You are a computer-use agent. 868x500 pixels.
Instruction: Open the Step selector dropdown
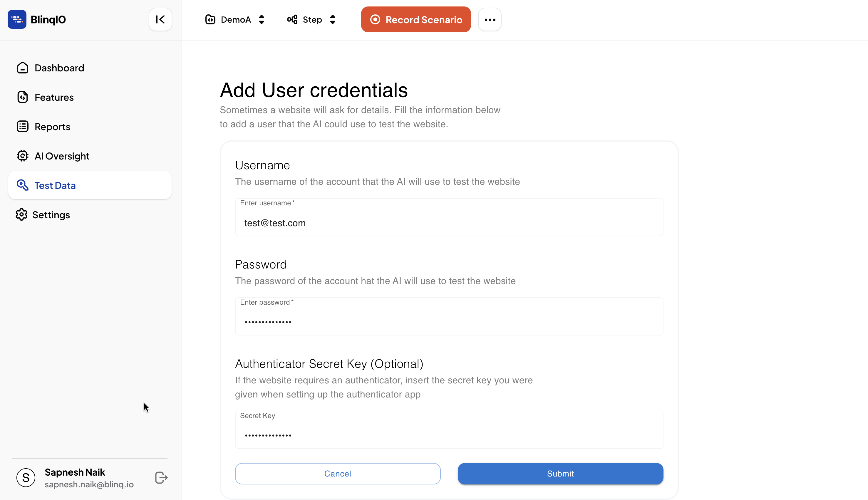point(311,20)
